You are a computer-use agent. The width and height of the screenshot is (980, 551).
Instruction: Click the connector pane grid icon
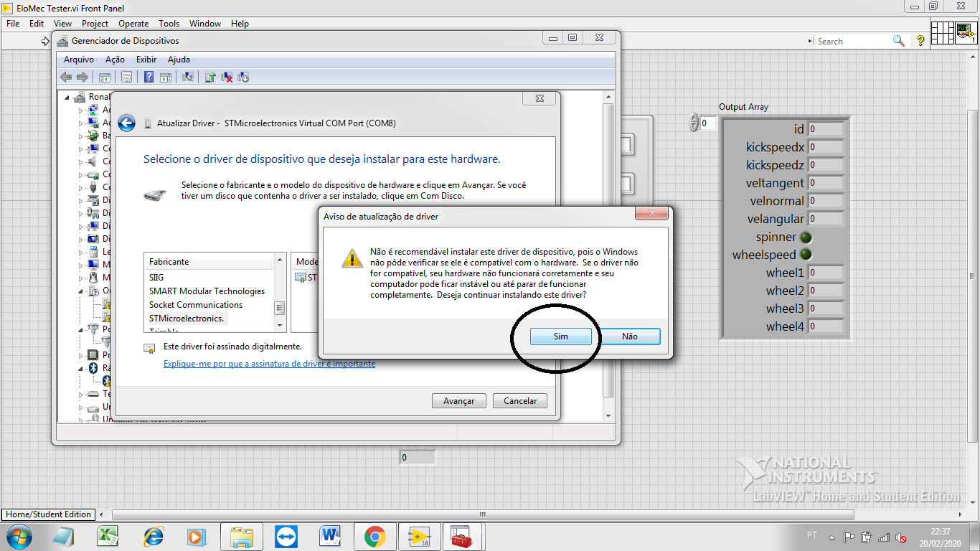[942, 33]
